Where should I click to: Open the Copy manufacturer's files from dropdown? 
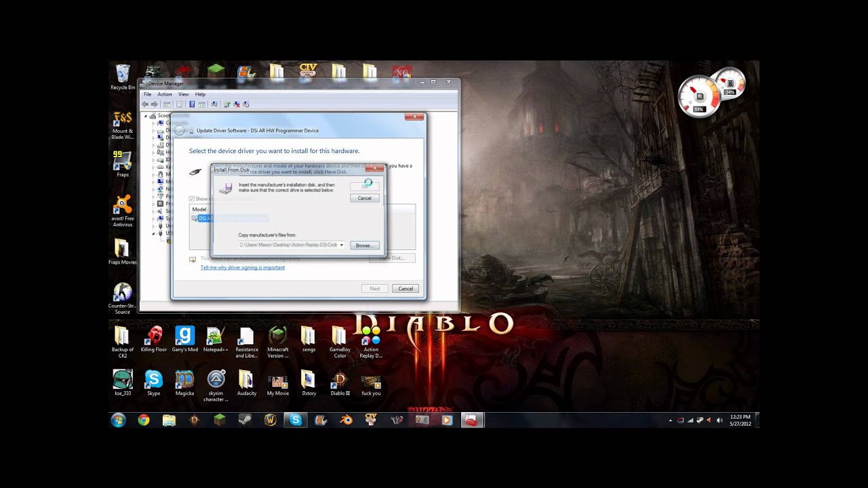point(342,245)
